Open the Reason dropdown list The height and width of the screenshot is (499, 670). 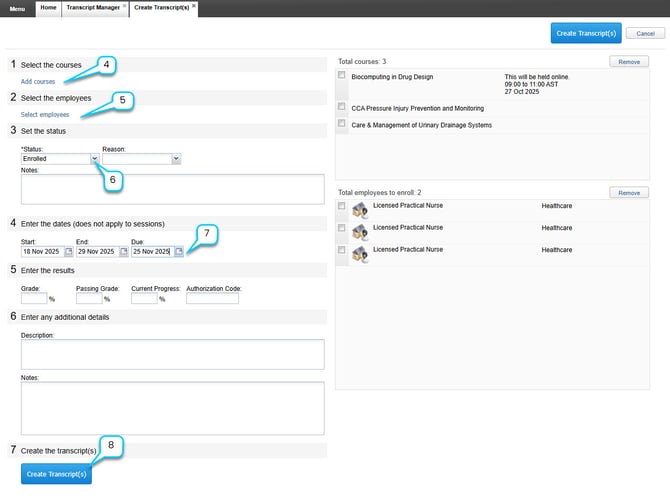pyautogui.click(x=176, y=158)
